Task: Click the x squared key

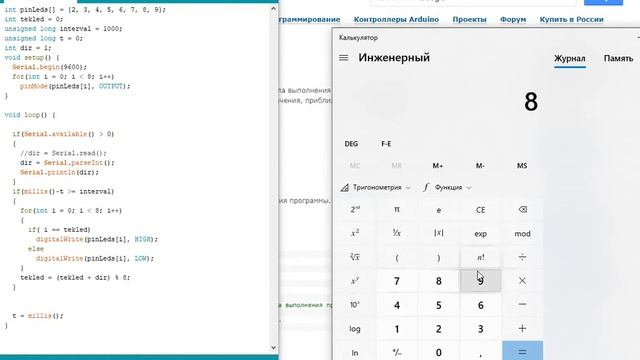Action: (355, 233)
